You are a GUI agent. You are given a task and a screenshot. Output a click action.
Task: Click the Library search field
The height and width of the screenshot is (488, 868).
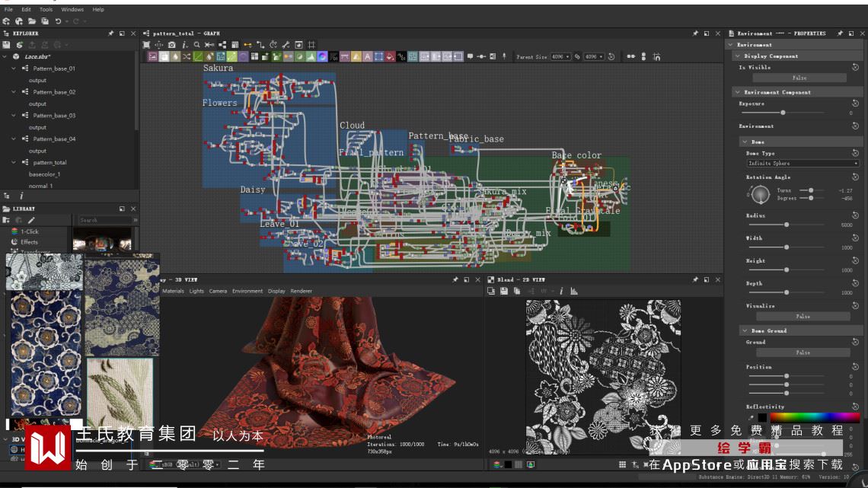click(105, 220)
